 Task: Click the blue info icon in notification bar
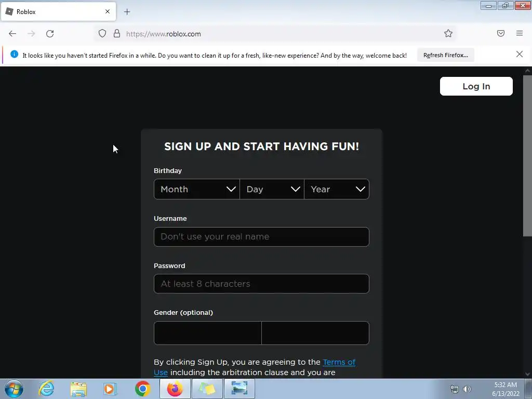click(x=14, y=54)
